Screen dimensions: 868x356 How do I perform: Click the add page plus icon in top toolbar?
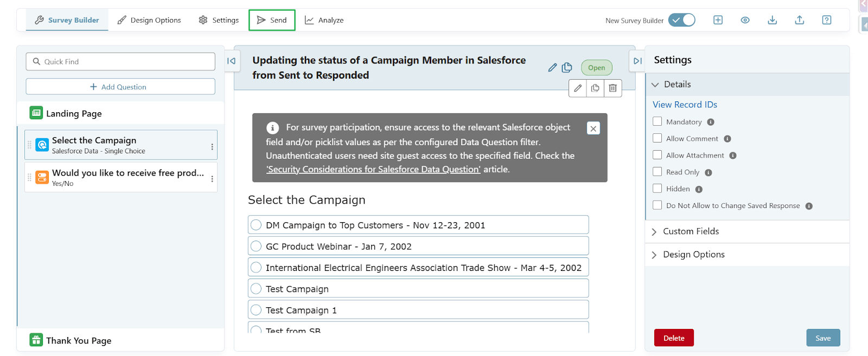pyautogui.click(x=718, y=20)
